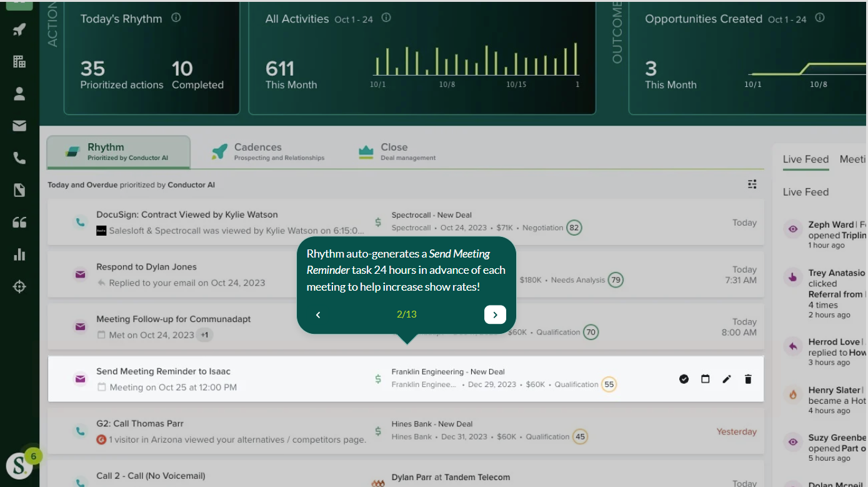Click info icon next to All Activities
868x487 pixels.
tap(386, 18)
